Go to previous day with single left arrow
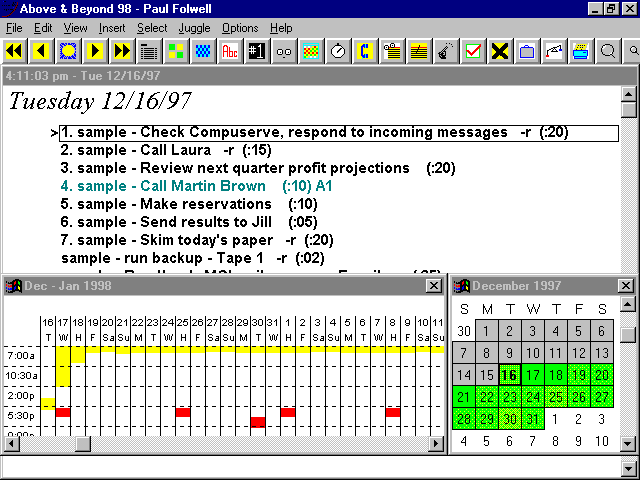This screenshot has width=640, height=480. pyautogui.click(x=41, y=50)
